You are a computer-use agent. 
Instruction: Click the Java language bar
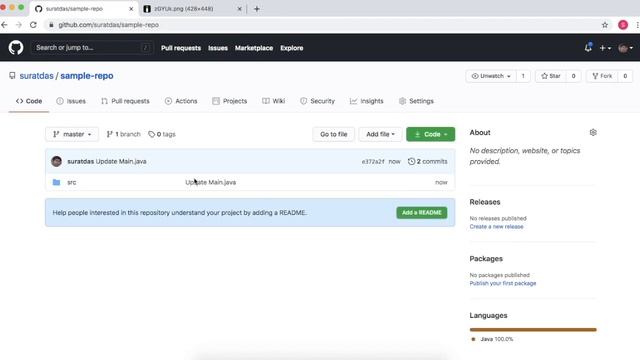click(x=533, y=329)
